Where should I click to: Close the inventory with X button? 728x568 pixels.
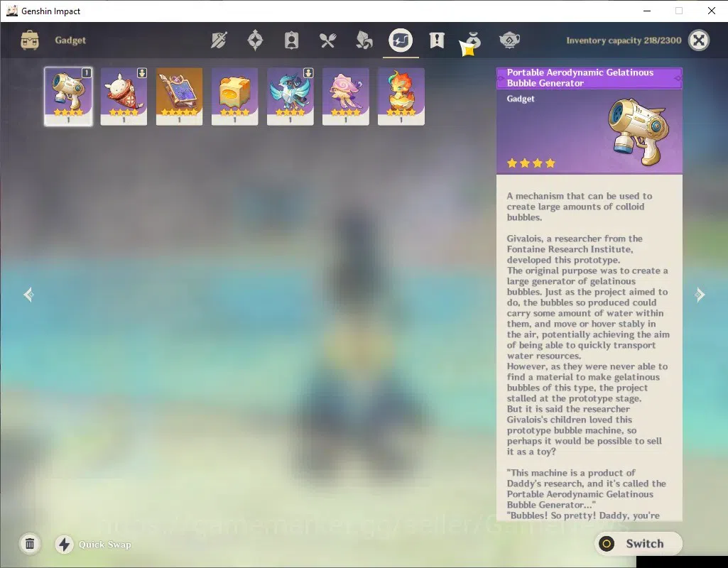pyautogui.click(x=699, y=40)
